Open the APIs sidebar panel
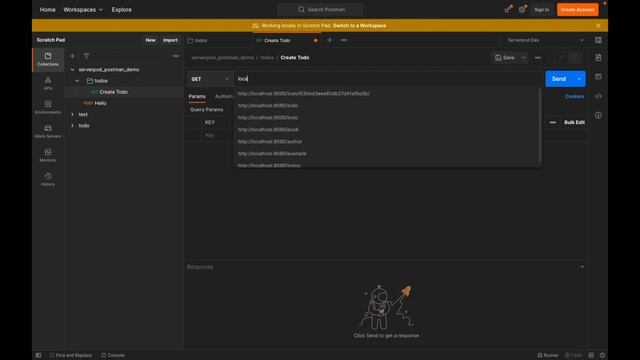 (48, 83)
